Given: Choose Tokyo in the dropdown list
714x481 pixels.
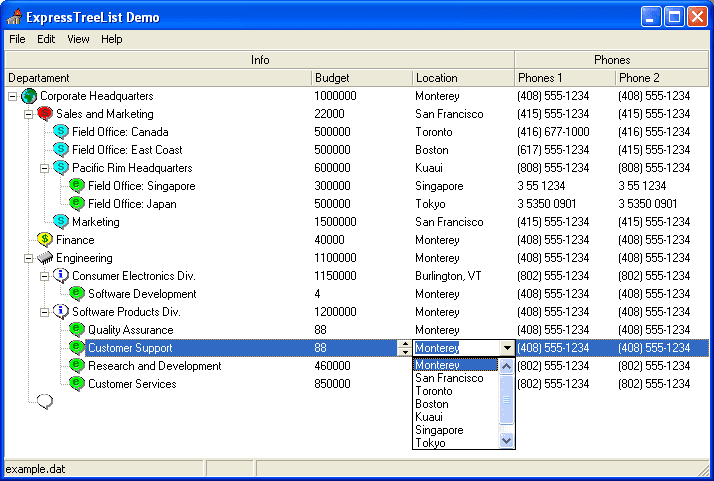Looking at the screenshot, I should point(456,443).
